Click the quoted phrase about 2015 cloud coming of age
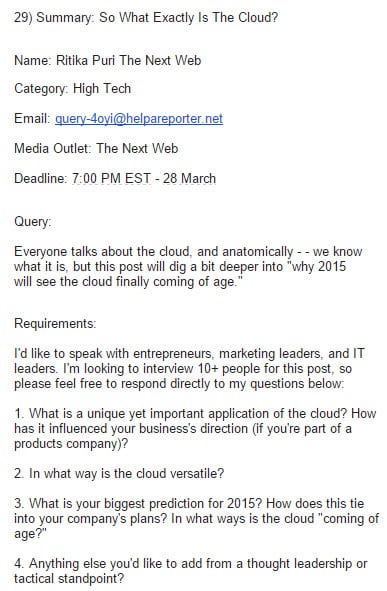 (x=180, y=274)
